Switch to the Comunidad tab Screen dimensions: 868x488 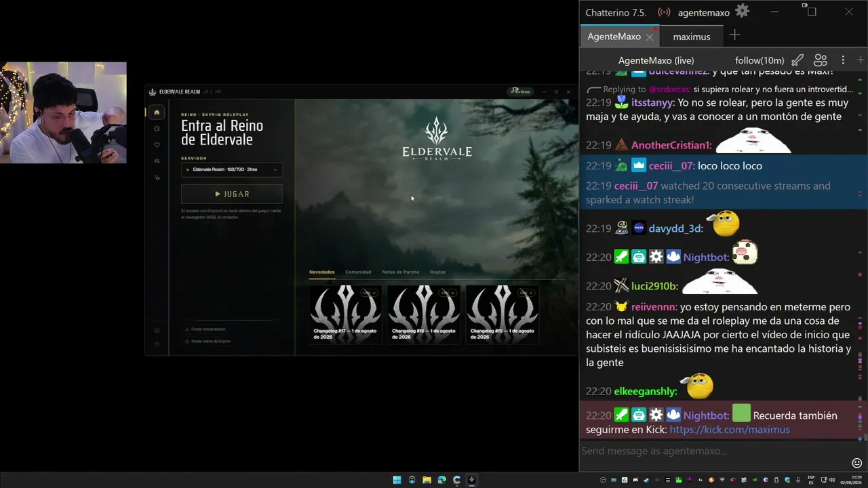[358, 272]
